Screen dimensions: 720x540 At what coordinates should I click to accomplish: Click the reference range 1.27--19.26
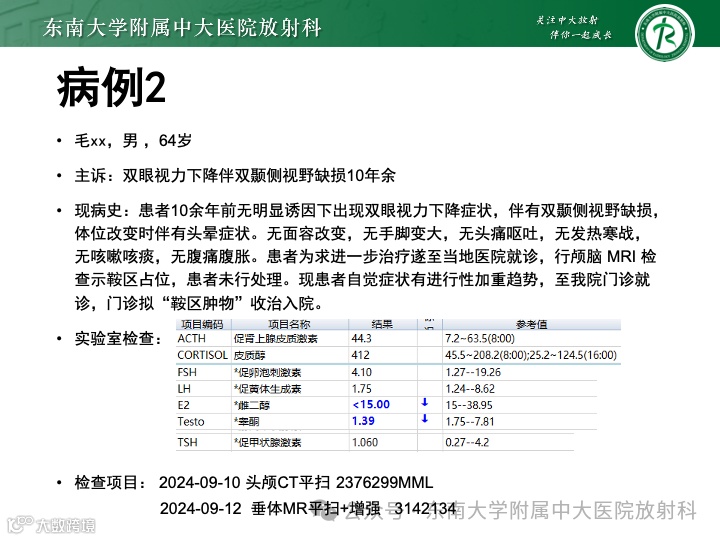473,372
